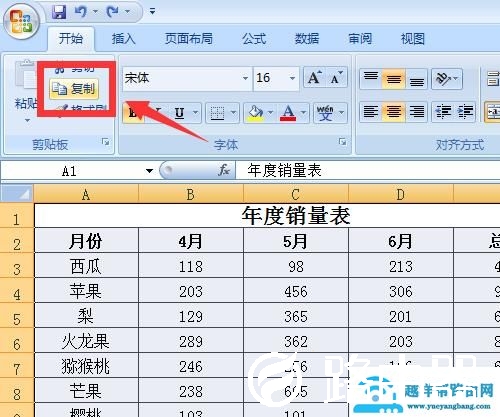
Task: Open the 页面布局 ribbon tab
Action: pyautogui.click(x=189, y=39)
